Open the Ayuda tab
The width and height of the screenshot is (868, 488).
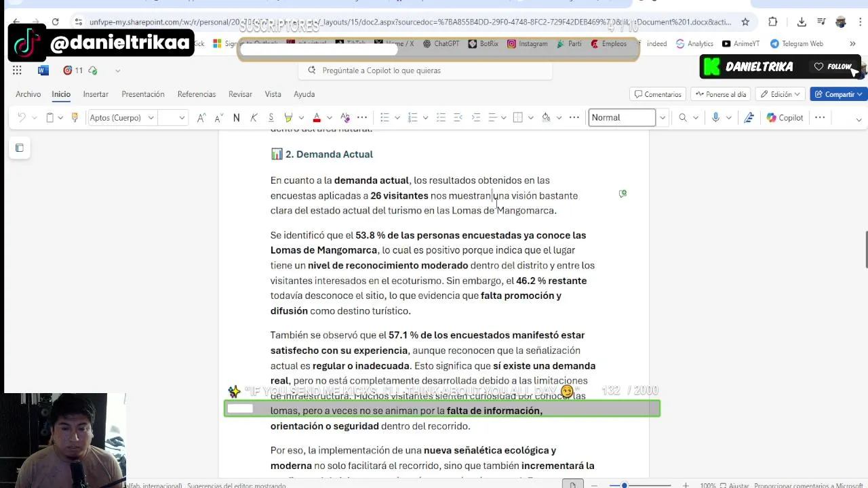[x=304, y=94]
